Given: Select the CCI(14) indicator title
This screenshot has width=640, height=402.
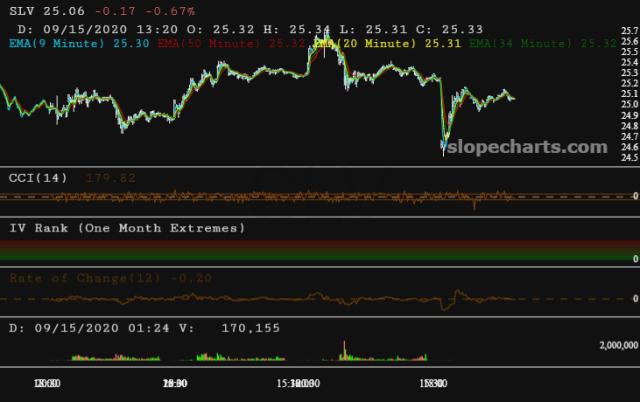Looking at the screenshot, I should (38, 178).
